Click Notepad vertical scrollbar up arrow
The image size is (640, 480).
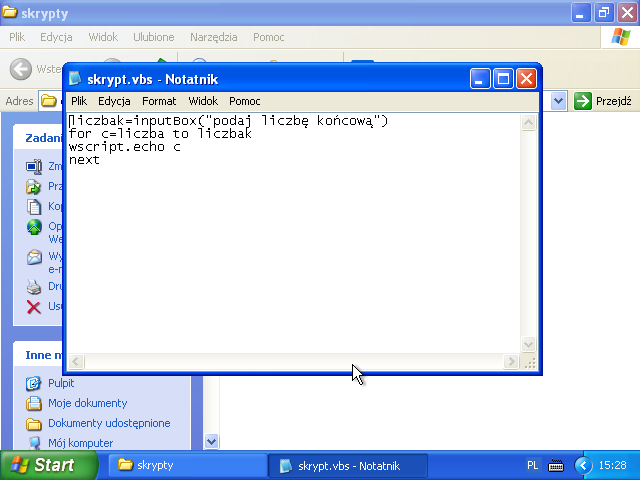[529, 122]
